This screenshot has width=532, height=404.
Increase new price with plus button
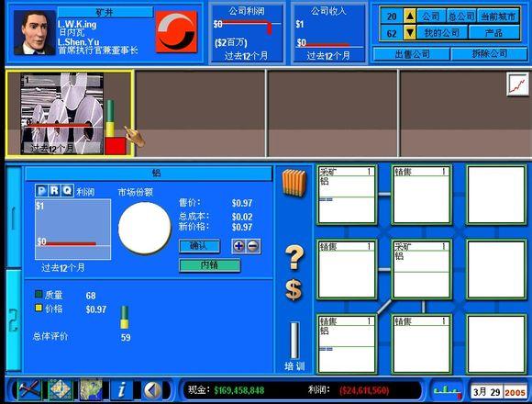(238, 246)
